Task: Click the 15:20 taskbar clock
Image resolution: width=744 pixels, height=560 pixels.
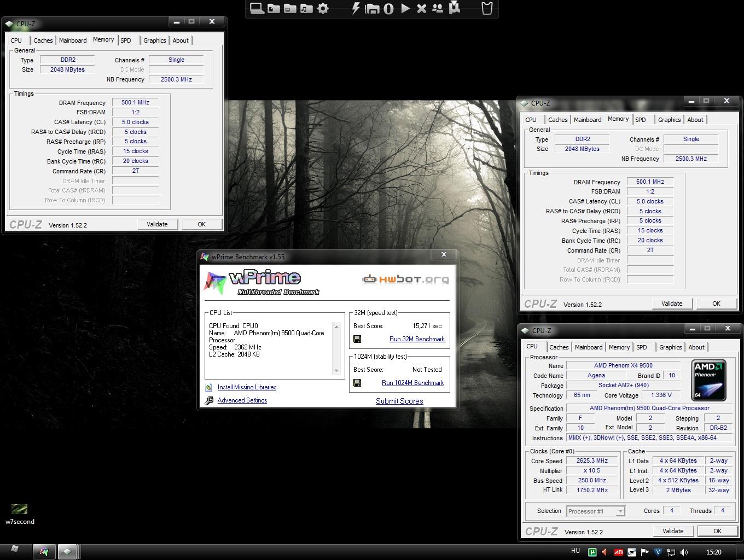Action: coord(714,552)
